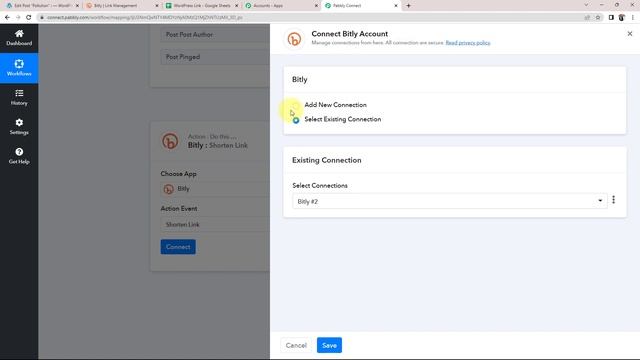Close the Accounts - Apps browser tab

coord(316,6)
